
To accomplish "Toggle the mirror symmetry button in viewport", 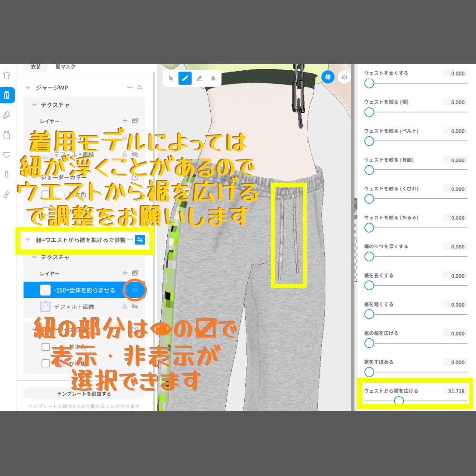I will pyautogui.click(x=344, y=78).
